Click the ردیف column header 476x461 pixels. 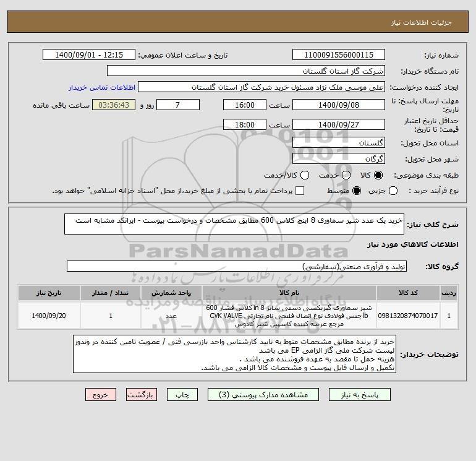pos(449,293)
